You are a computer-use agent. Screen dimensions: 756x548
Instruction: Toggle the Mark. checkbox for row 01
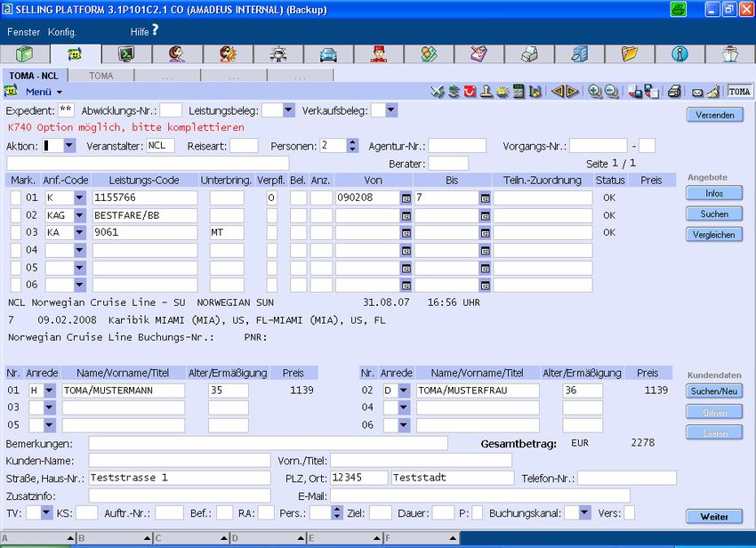pos(15,197)
